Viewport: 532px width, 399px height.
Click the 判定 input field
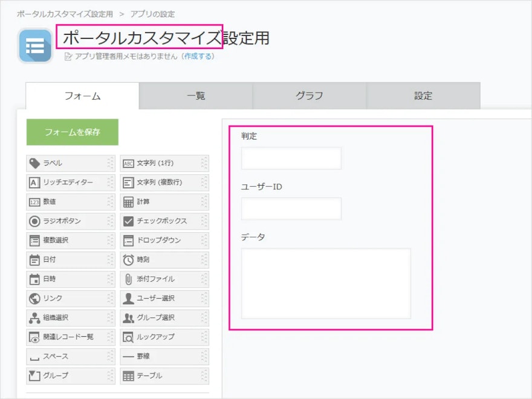pyautogui.click(x=291, y=158)
